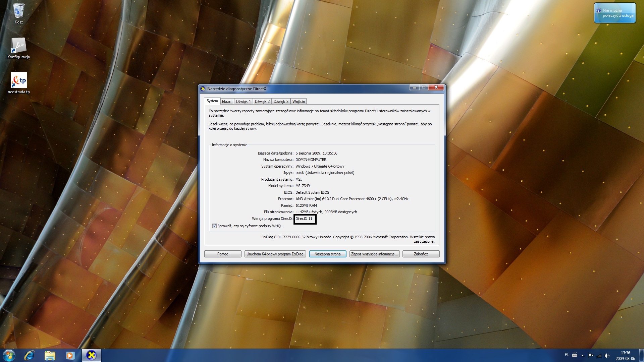This screenshot has width=644, height=362.
Task: Open the PL input language selector
Action: click(567, 355)
